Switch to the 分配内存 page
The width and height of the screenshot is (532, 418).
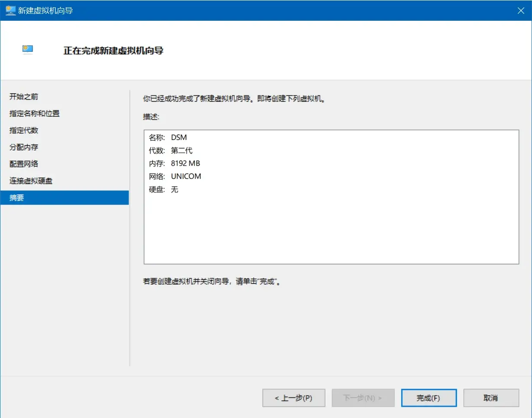24,147
